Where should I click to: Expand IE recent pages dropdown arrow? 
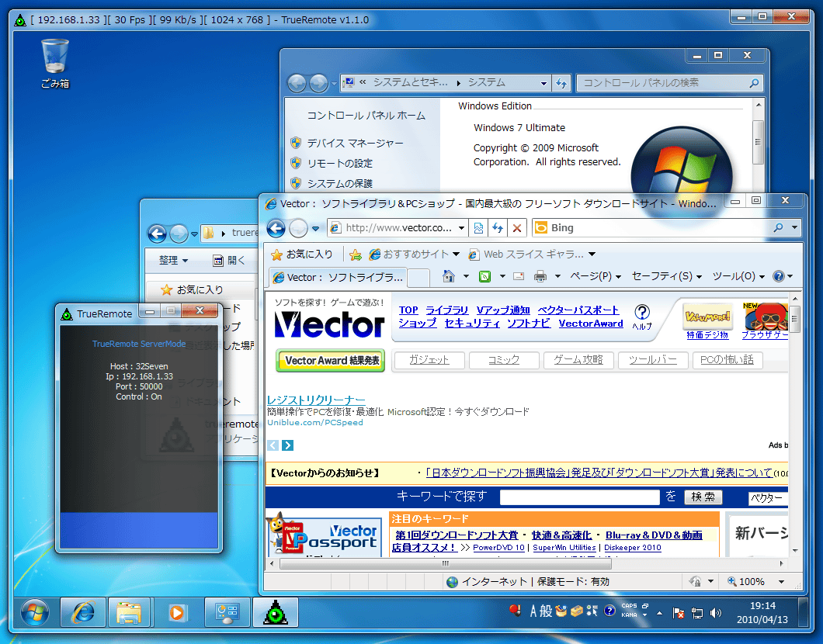coord(315,229)
